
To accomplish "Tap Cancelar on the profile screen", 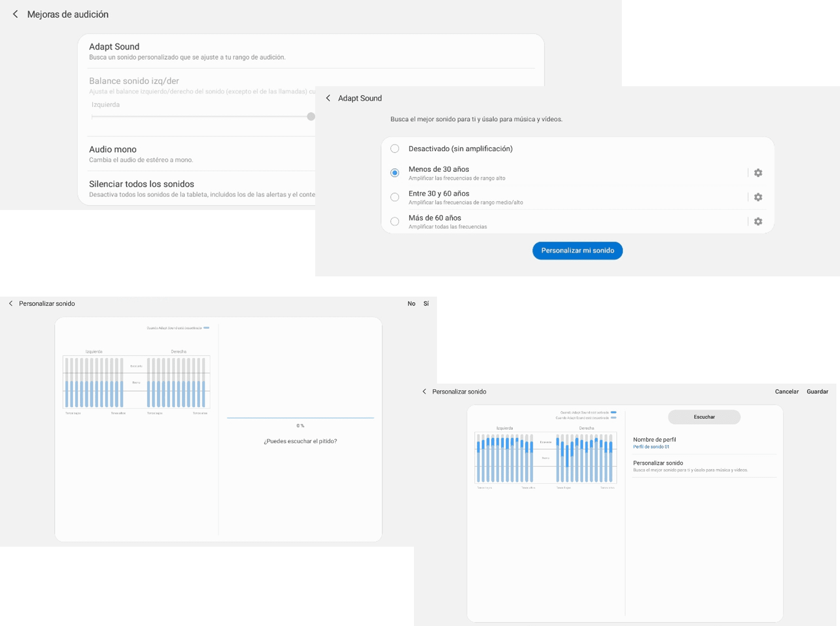I will tap(786, 392).
